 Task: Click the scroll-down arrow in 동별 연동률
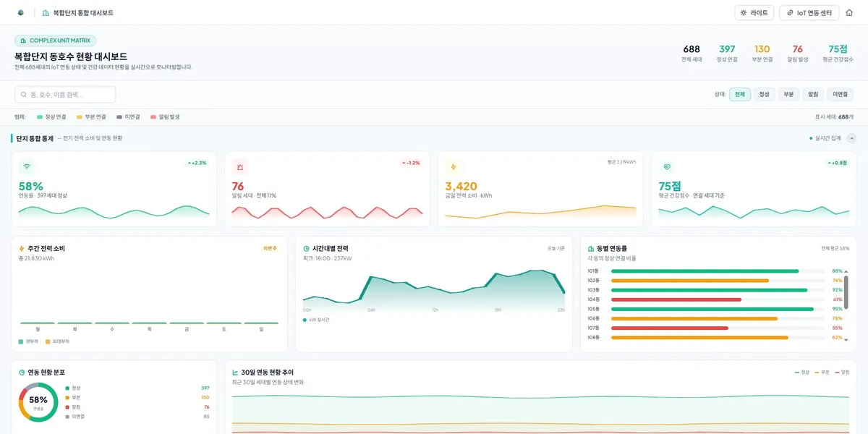point(846,338)
